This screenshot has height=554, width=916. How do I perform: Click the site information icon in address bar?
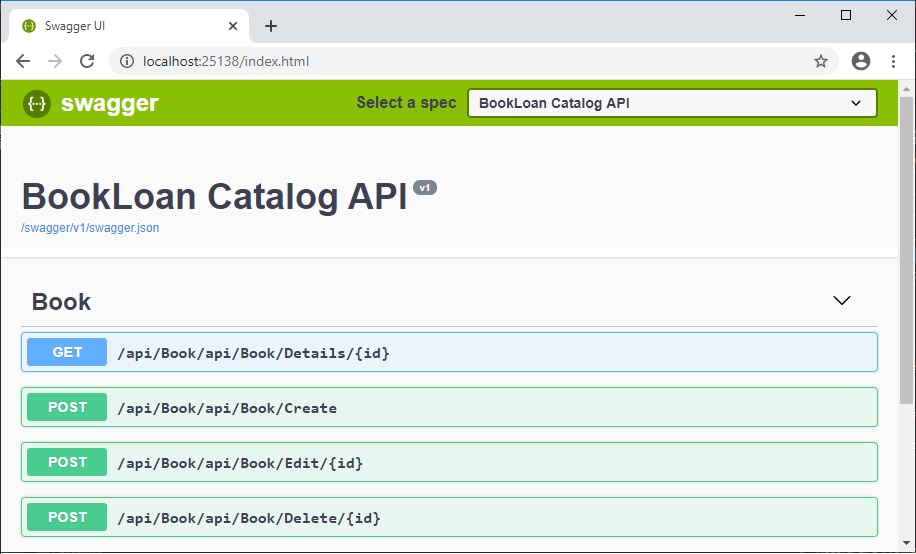tap(126, 61)
